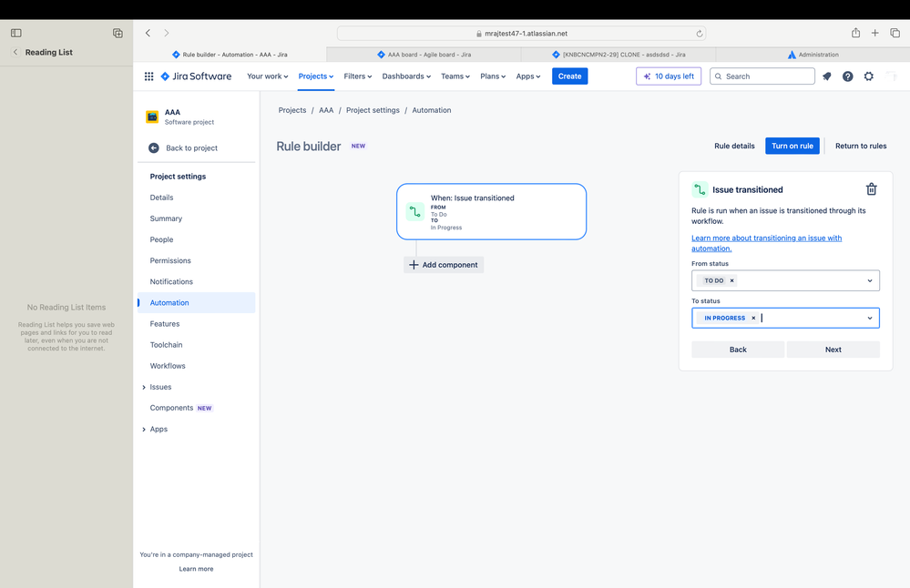Remove TO DO from the From status field
The image size is (910, 588).
[731, 280]
